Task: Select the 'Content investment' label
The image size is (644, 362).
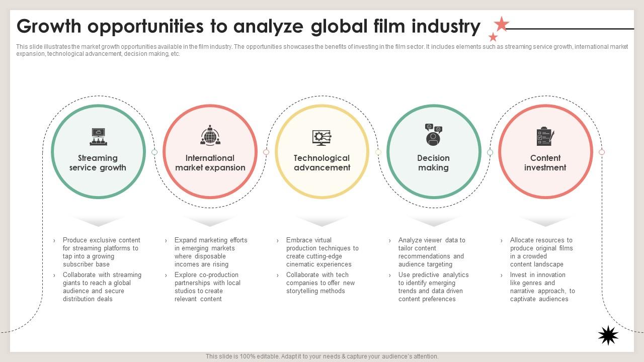Action: point(545,163)
